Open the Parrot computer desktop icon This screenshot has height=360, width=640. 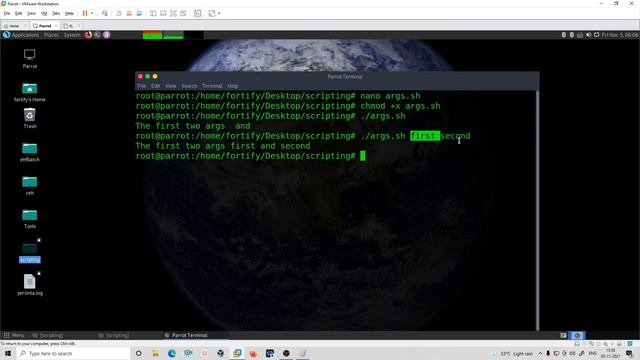coord(29,58)
